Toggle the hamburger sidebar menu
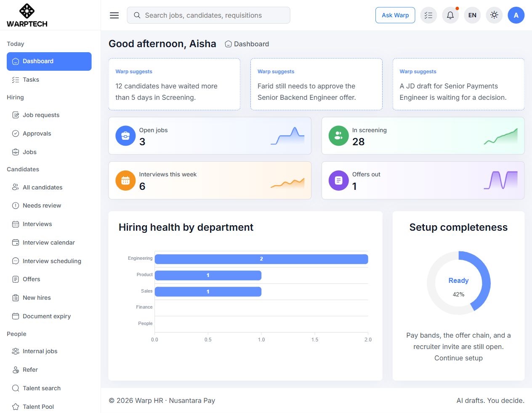532x413 pixels. coord(114,15)
